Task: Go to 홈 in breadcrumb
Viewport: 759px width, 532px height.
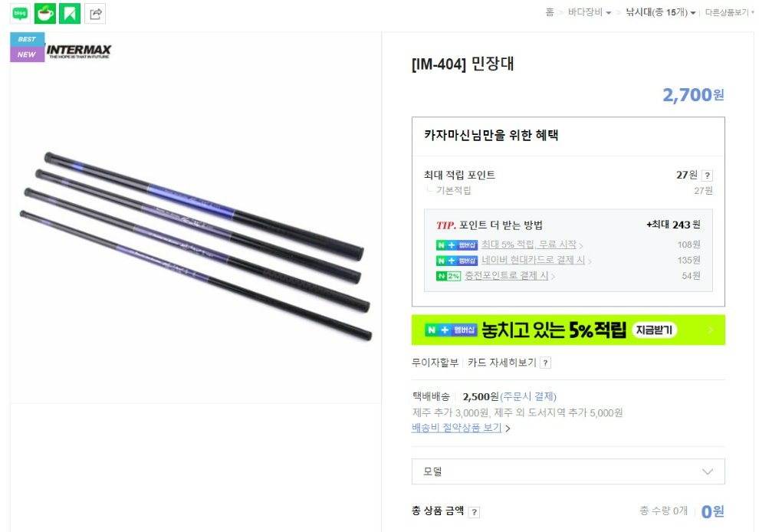Action: (550, 12)
